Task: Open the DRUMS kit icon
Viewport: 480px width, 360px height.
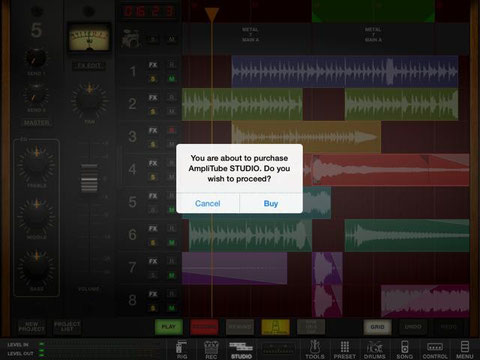Action: coord(375,349)
